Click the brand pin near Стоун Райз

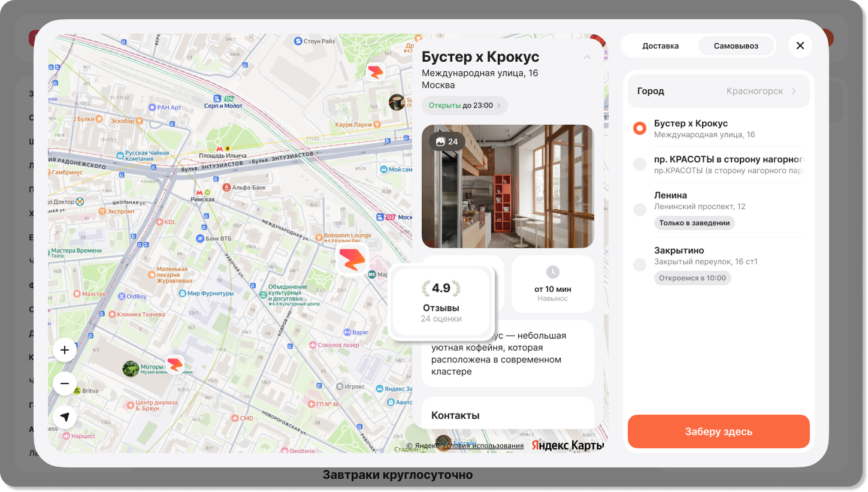[376, 72]
